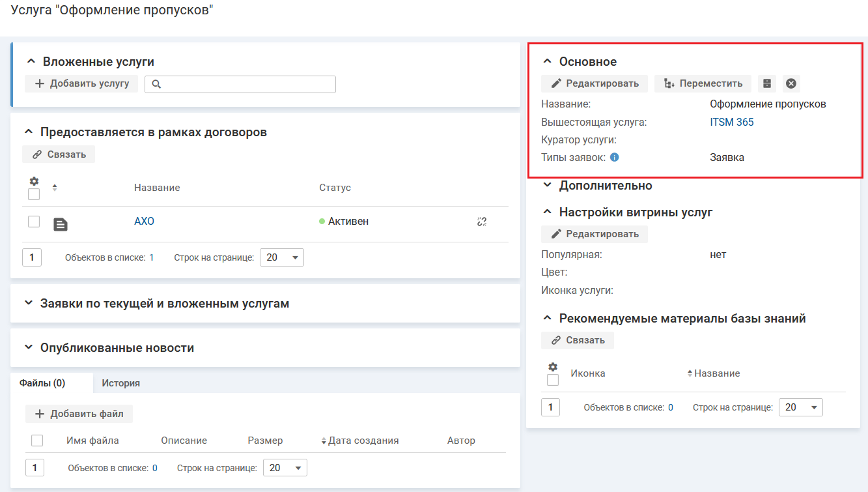The image size is (868, 492).
Task: Click the Переместить button
Action: pyautogui.click(x=703, y=83)
